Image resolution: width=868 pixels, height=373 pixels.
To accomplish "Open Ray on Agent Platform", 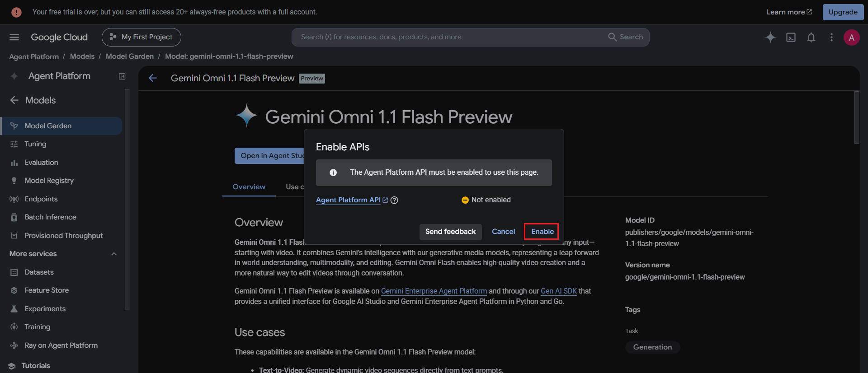I will [x=61, y=345].
